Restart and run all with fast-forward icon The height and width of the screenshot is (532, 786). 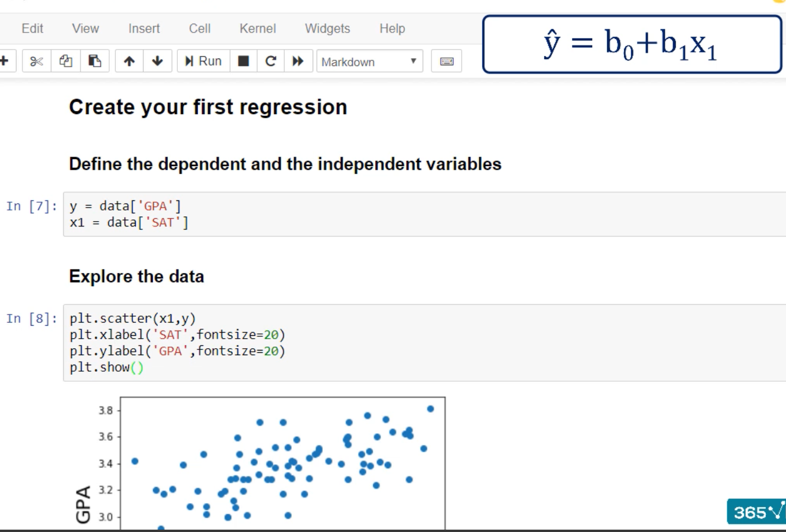(x=298, y=61)
